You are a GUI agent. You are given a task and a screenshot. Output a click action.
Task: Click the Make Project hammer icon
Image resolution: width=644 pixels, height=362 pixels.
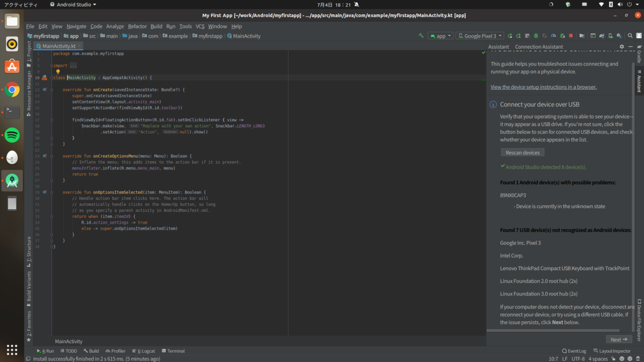tap(421, 36)
